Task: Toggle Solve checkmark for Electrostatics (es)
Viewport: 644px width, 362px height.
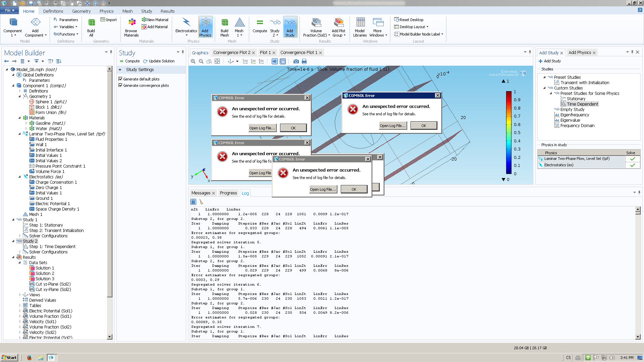Action: pos(632,165)
